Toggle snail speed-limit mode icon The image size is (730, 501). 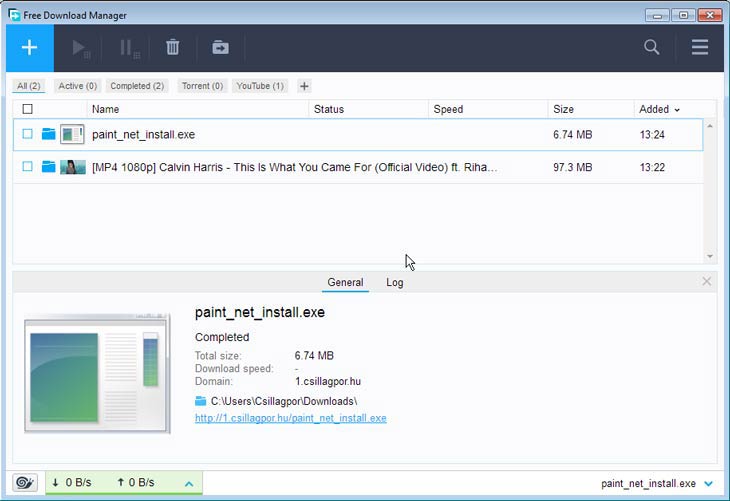click(x=25, y=482)
